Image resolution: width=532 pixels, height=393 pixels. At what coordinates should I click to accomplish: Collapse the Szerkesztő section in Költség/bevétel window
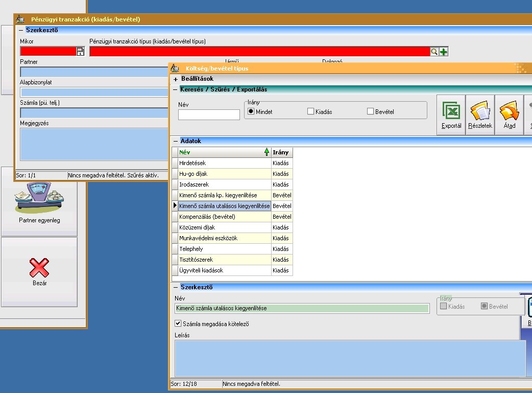tap(176, 287)
